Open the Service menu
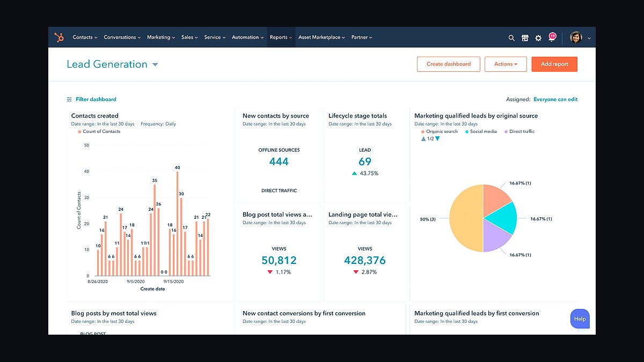644x362 pixels. coord(215,38)
